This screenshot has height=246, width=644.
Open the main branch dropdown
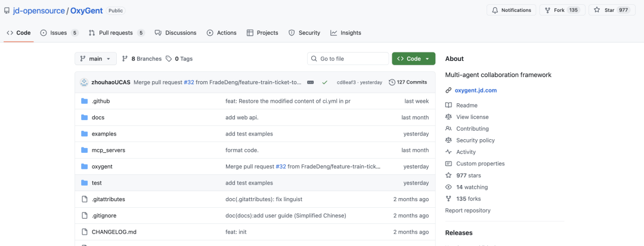(95, 59)
